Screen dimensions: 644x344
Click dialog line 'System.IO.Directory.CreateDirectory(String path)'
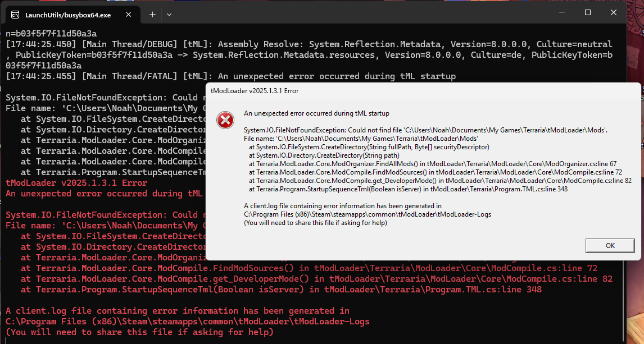tap(324, 155)
